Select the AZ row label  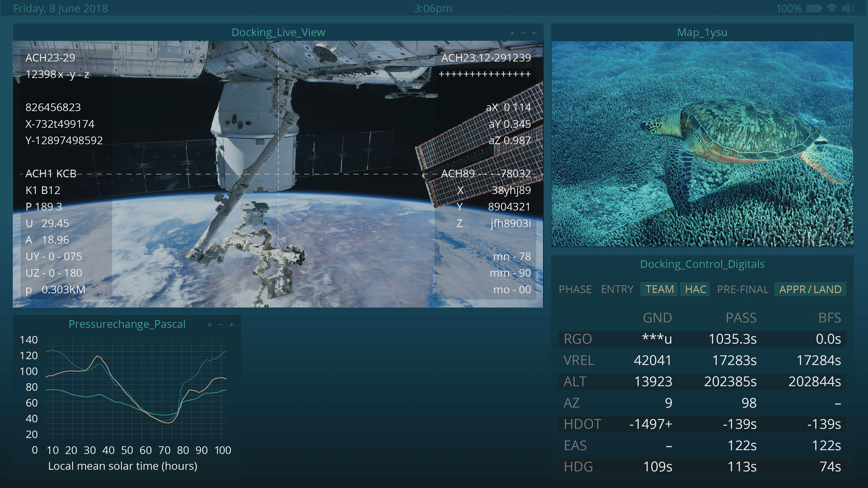571,403
